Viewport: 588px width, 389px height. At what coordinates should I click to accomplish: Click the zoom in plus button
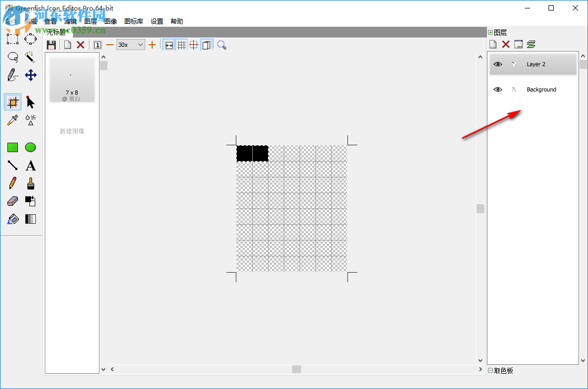tap(152, 45)
